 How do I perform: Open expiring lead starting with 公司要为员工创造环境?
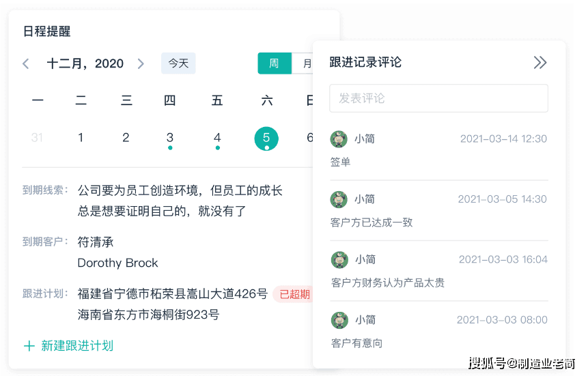click(x=180, y=201)
